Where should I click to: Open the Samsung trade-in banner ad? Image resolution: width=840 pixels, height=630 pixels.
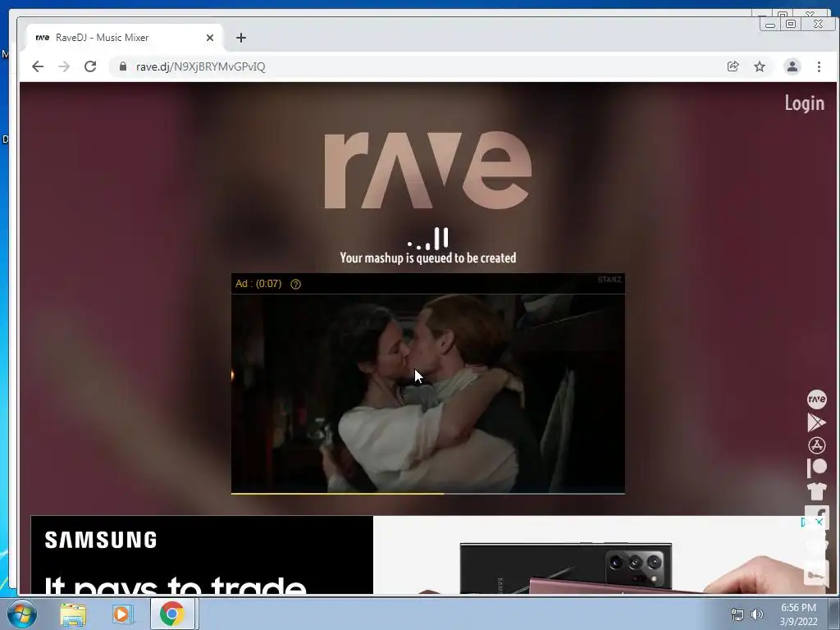coord(427,555)
